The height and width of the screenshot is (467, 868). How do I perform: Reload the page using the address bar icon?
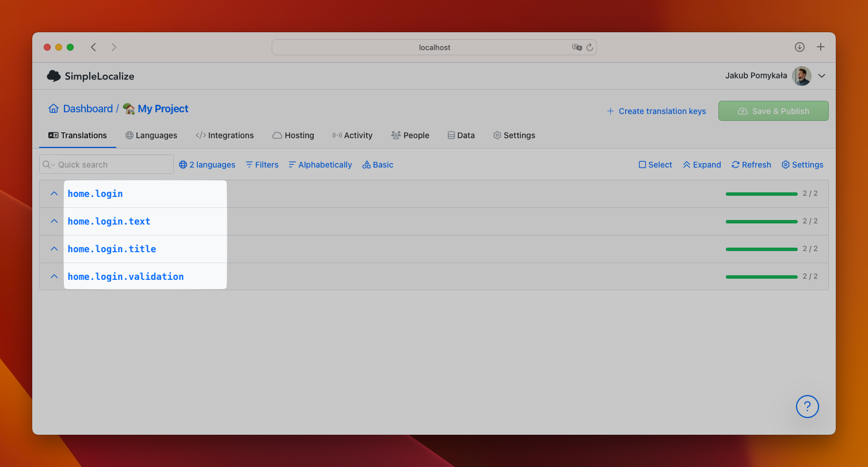click(590, 47)
